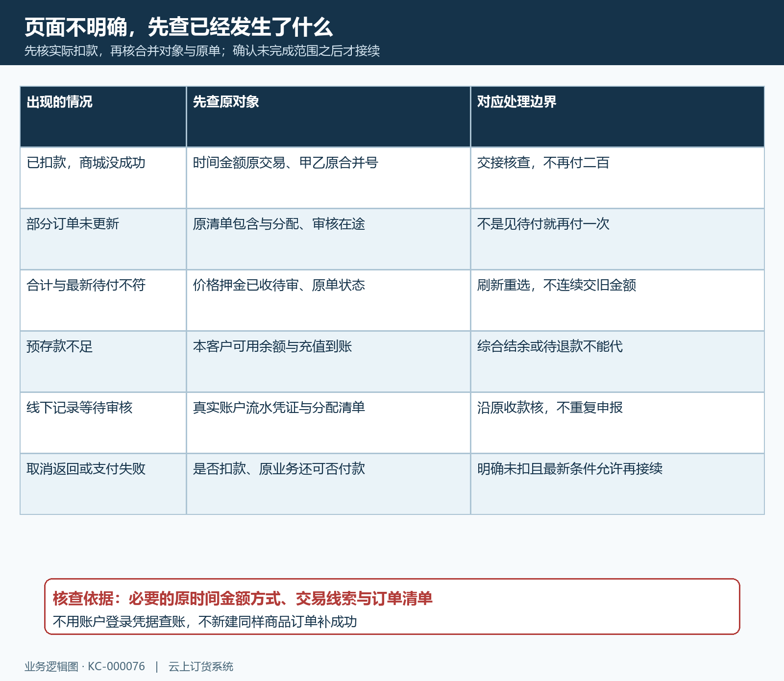Click the red heading 核查依据
784x681 pixels.
[243, 599]
